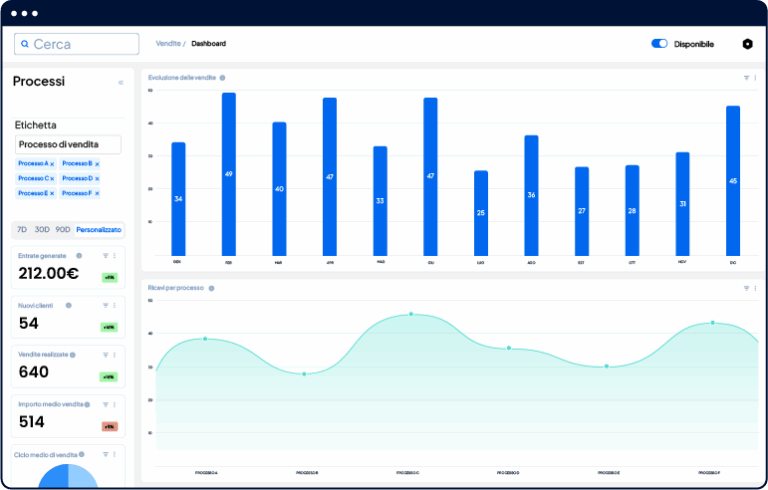Click the bar with value 27
This screenshot has height=490, width=768.
tap(582, 211)
